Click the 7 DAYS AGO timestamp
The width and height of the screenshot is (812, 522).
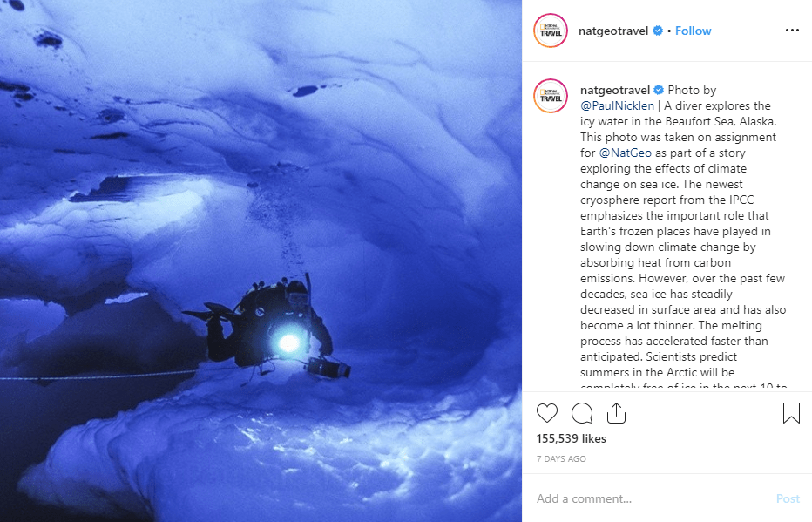coord(561,459)
